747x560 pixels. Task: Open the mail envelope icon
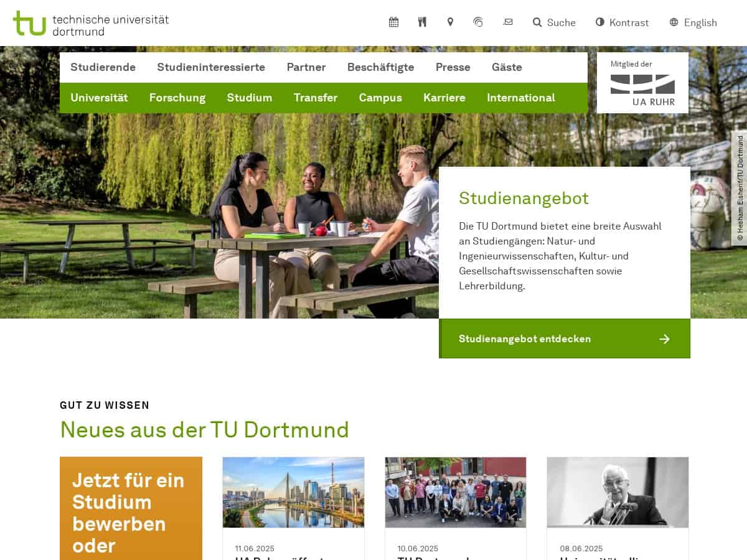pyautogui.click(x=508, y=22)
